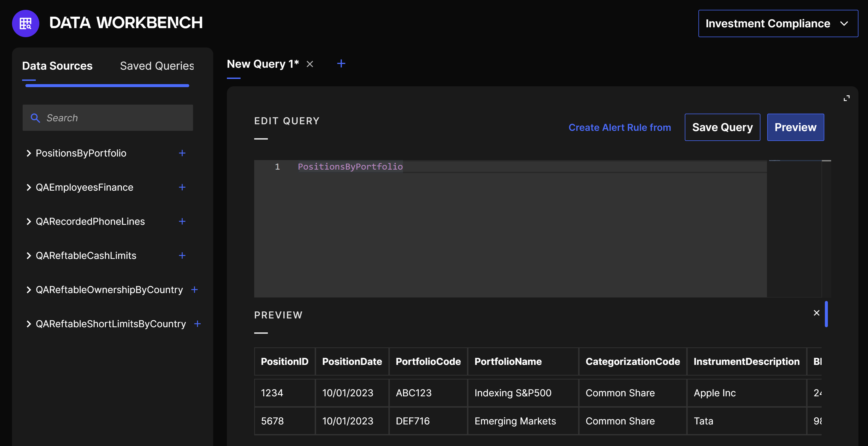Image resolution: width=868 pixels, height=446 pixels.
Task: Click plus icon for QAReftableOwnershipByCountry
Action: coord(194,290)
